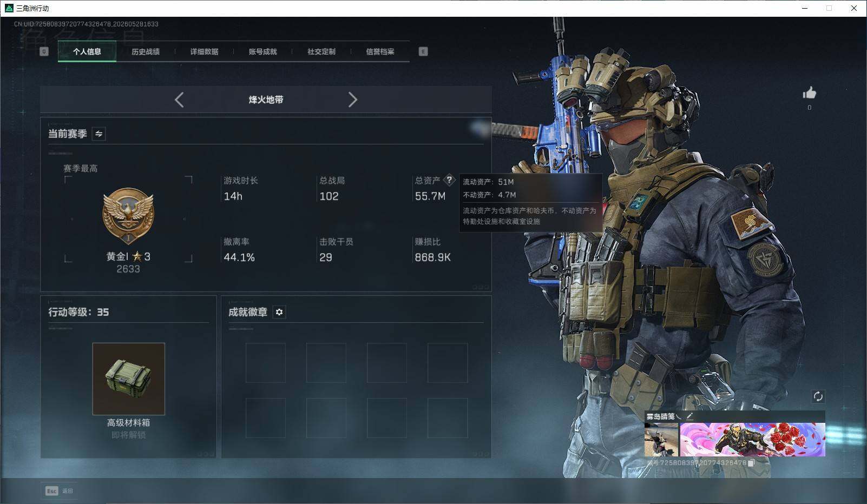Image resolution: width=867 pixels, height=504 pixels.
Task: Give a thumbs-up like to this profile
Action: [x=810, y=93]
